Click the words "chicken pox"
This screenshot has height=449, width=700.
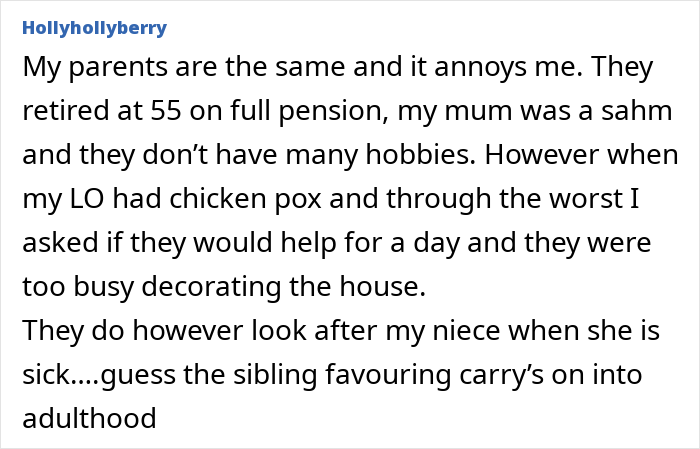pos(245,199)
